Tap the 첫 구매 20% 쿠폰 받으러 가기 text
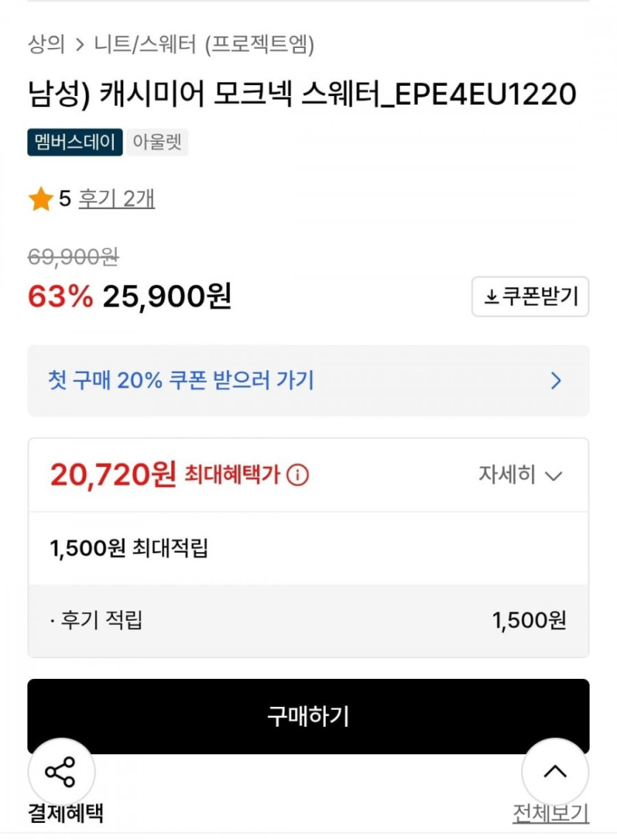Viewport: 617px width, 840px height. click(x=181, y=380)
